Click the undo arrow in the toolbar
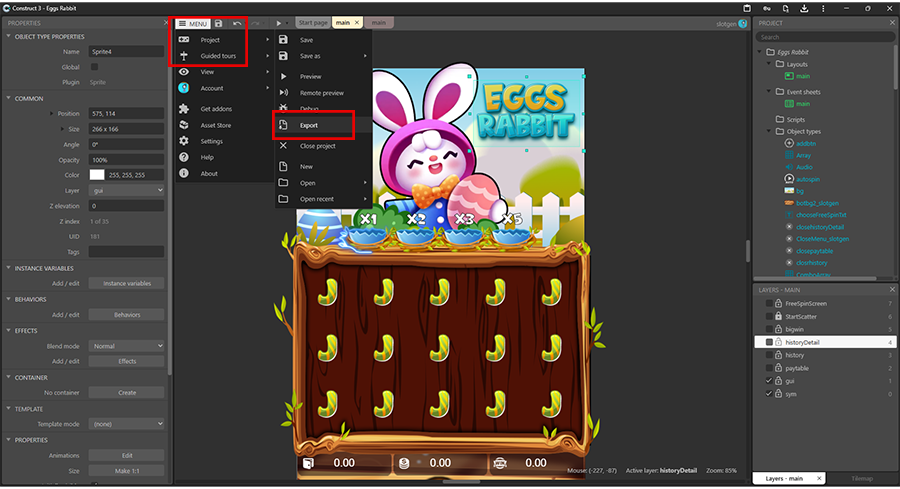 click(237, 23)
